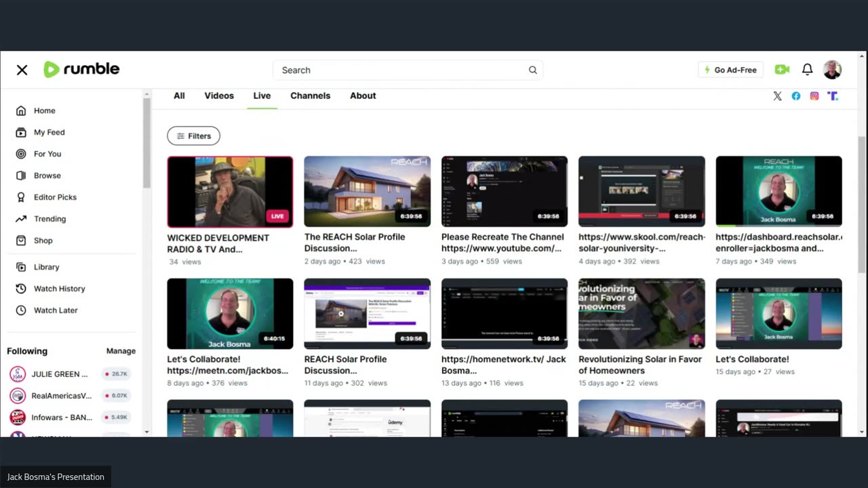Click Revolutionizing Solar in Favor of Homeowners title
The height and width of the screenshot is (488, 868).
[x=640, y=365]
